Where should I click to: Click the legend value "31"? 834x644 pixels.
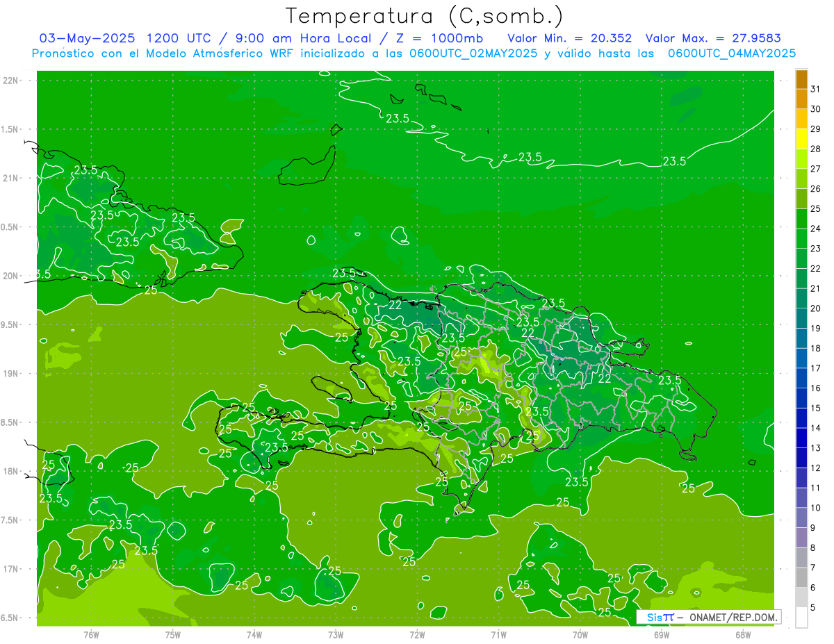(815, 89)
